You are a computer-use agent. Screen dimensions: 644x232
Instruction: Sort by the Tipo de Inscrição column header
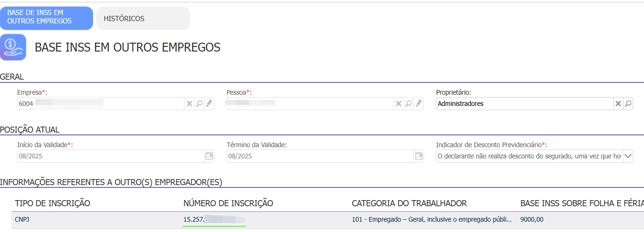tap(52, 203)
